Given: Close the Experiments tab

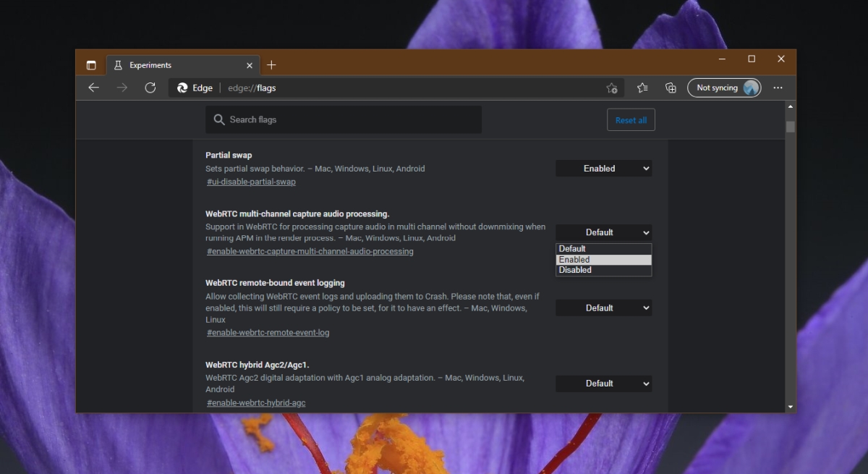Looking at the screenshot, I should pyautogui.click(x=250, y=65).
